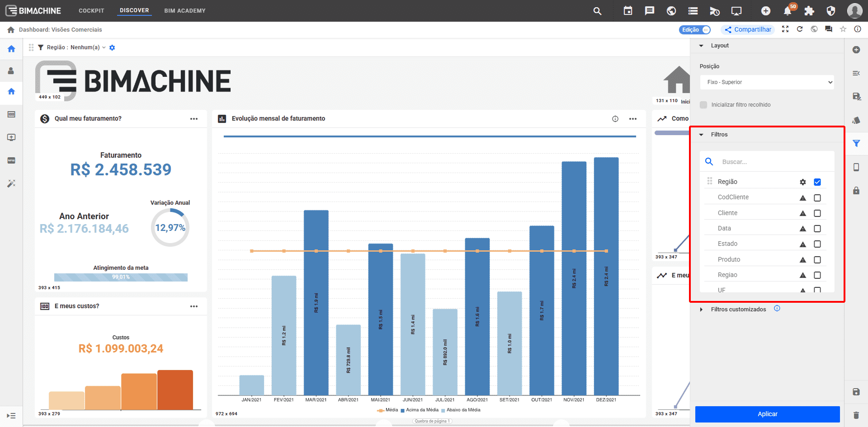Open the BIM ACADEMY tab

[184, 11]
